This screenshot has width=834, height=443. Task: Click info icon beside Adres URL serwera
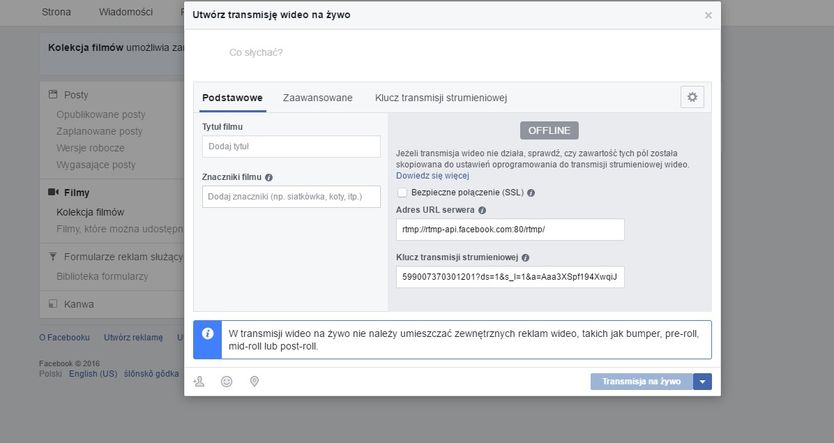tap(482, 210)
